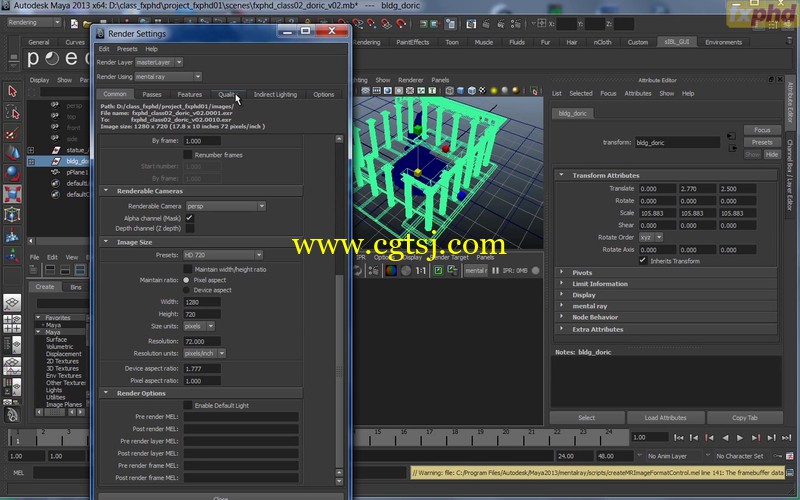Activate the Scale tool cube icon

click(x=12, y=194)
